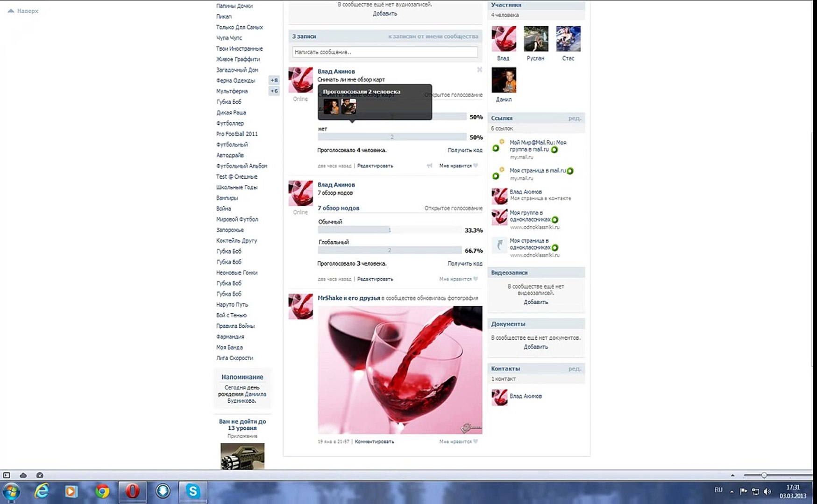Open the zoom level arrow near slider

[x=732, y=475]
